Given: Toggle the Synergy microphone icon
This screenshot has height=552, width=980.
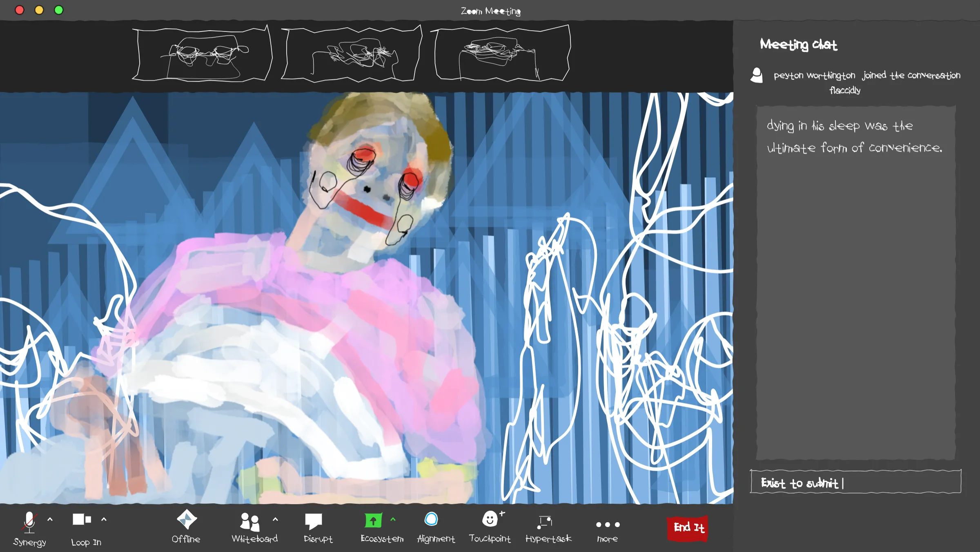Looking at the screenshot, I should pyautogui.click(x=29, y=522).
